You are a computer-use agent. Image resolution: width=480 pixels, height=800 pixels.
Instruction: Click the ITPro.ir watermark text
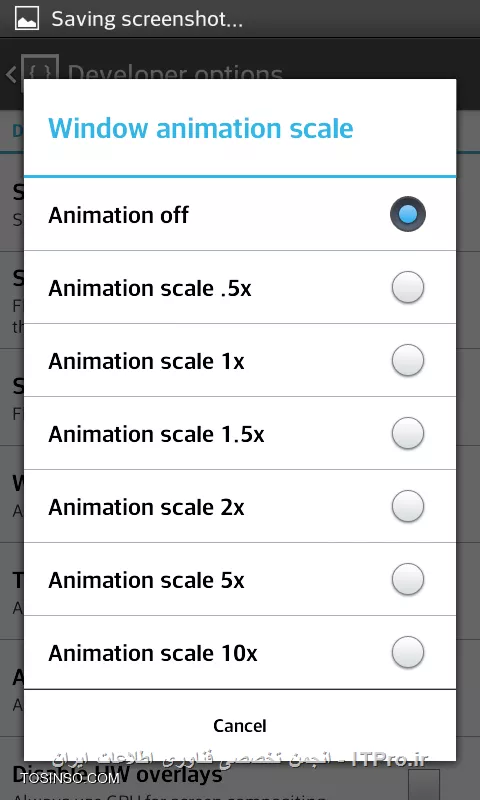point(390,760)
